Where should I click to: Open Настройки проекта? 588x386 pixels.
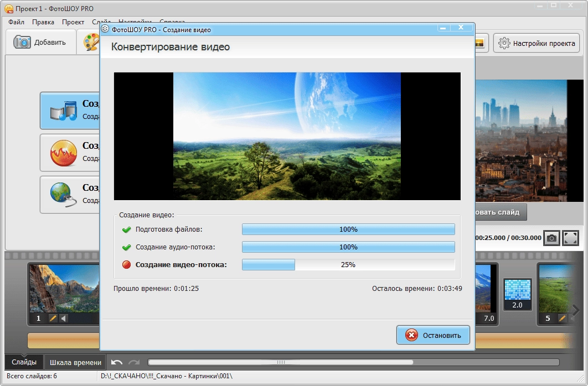click(x=537, y=44)
